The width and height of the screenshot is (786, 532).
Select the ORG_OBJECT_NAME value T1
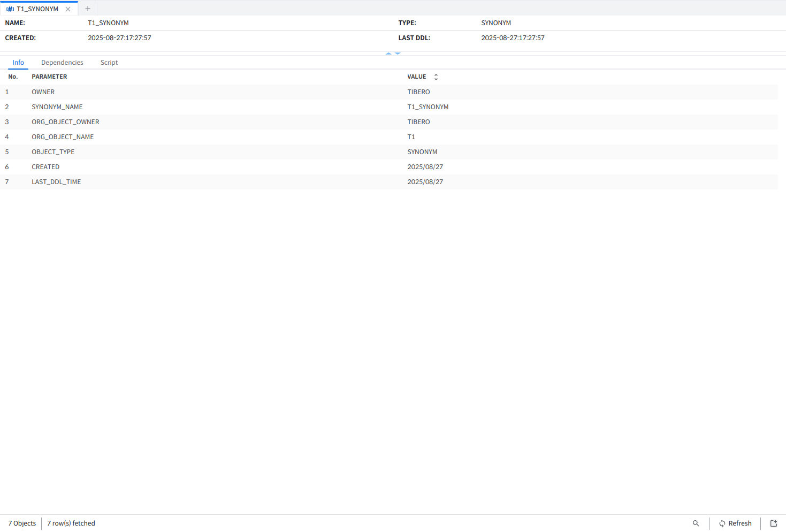click(411, 137)
